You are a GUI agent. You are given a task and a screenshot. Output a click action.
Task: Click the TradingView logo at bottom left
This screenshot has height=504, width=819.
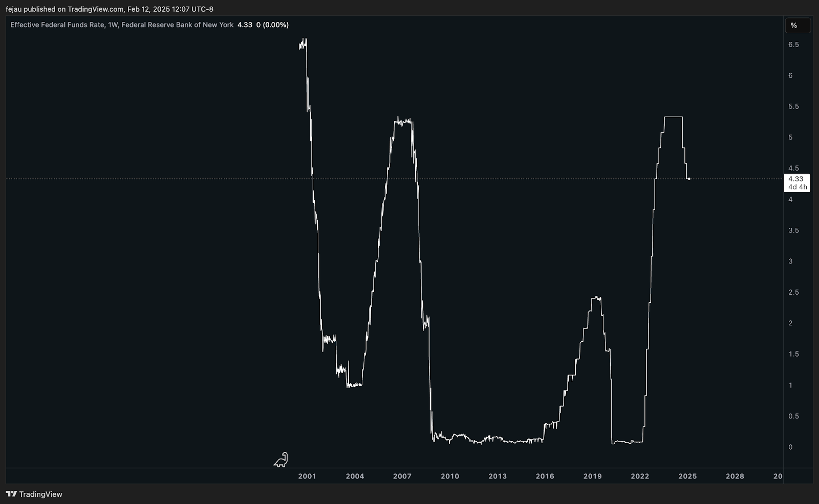pos(34,494)
